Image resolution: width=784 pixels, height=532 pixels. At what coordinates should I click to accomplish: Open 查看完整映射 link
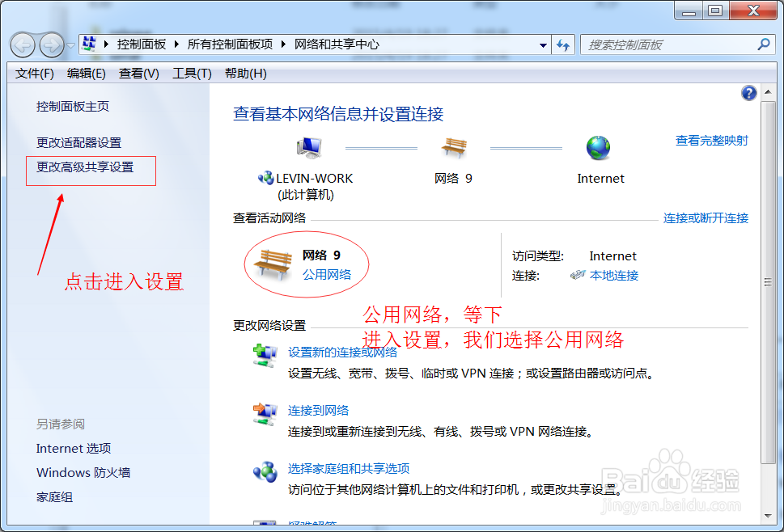(711, 141)
